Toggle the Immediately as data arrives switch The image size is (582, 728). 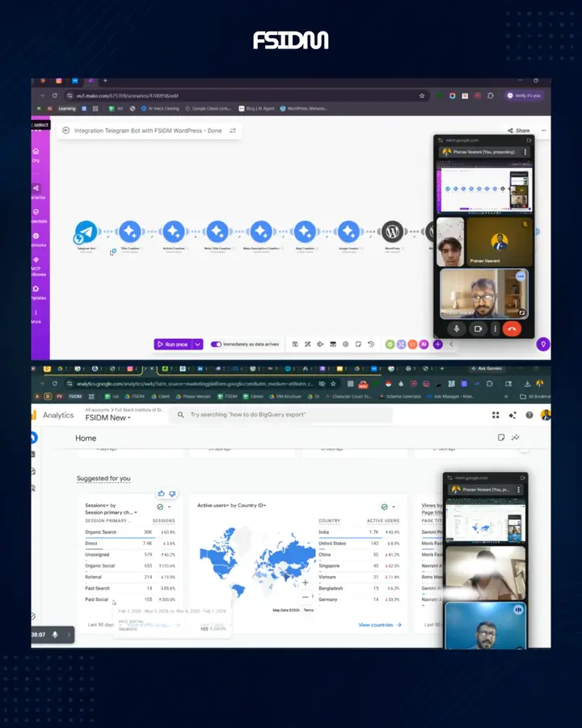(x=216, y=345)
